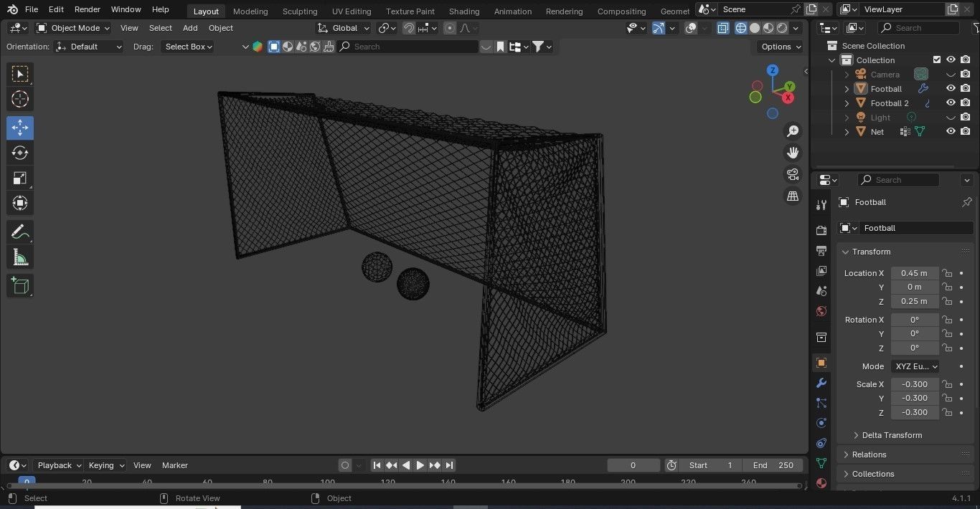980x509 pixels.
Task: Open the Global transform orientation dropdown
Action: coord(344,28)
